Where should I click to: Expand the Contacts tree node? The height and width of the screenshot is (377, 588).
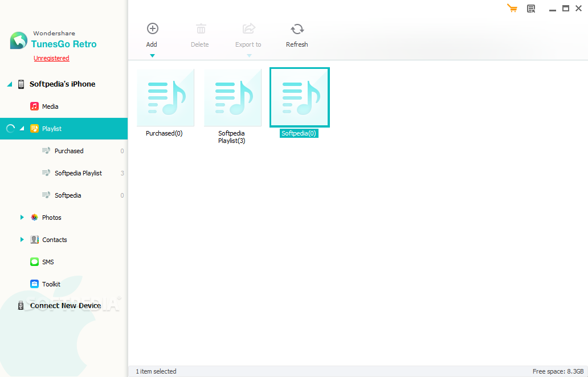[x=22, y=239]
